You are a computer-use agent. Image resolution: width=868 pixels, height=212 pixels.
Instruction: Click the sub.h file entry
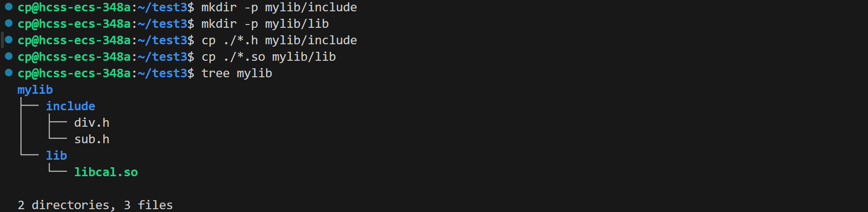click(92, 139)
